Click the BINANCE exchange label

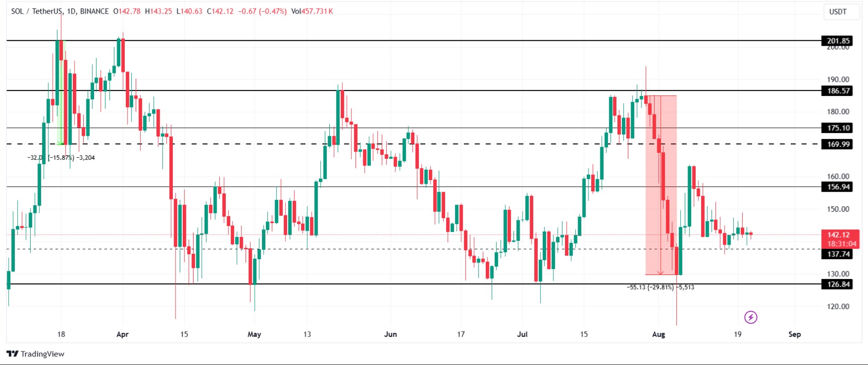(94, 11)
